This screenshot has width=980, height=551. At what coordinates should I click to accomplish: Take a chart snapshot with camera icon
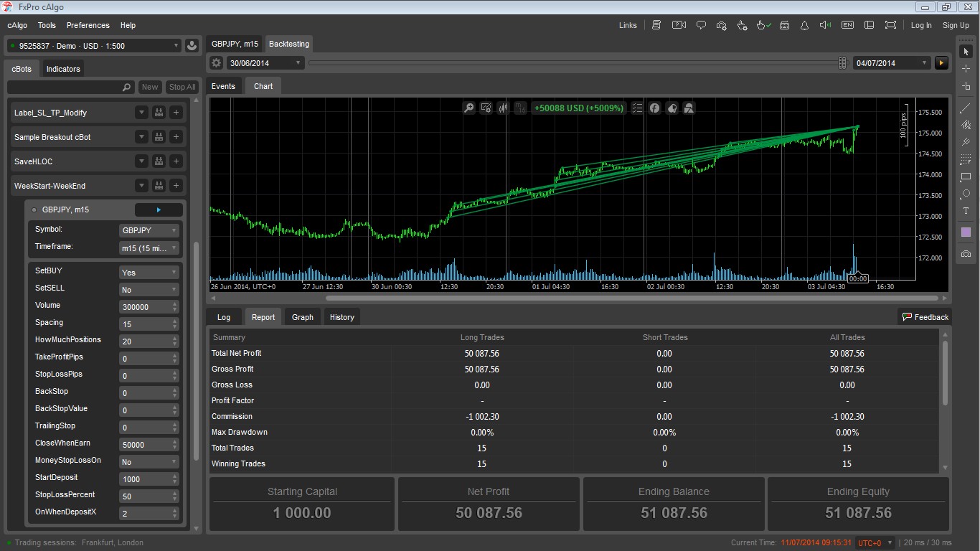point(966,253)
